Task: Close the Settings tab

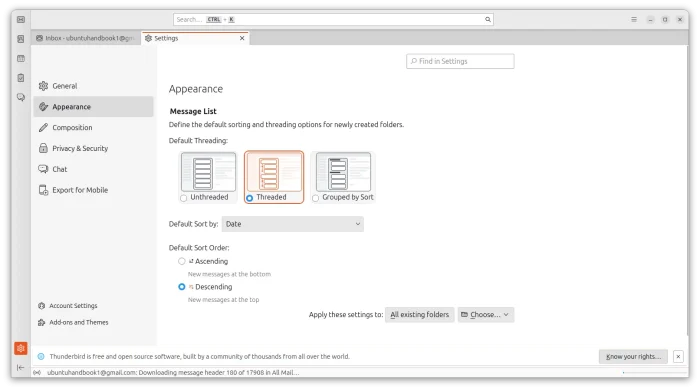Action: point(242,38)
